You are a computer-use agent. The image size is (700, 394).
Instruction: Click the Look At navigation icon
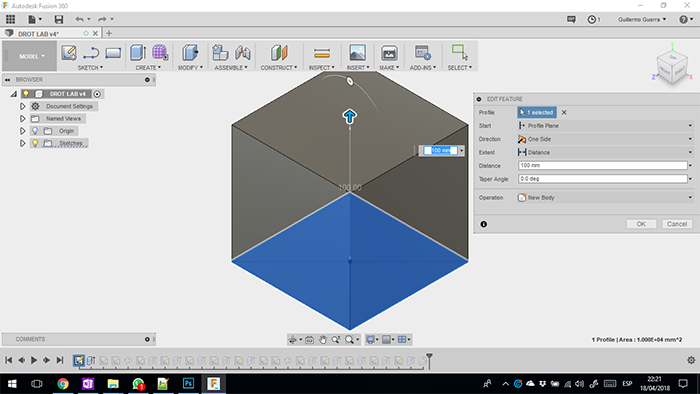point(309,340)
